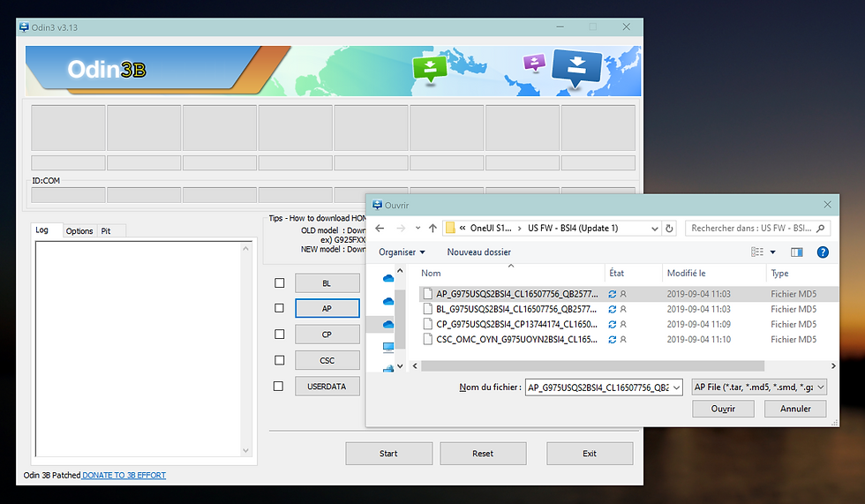Click Start to begin flashing

pyautogui.click(x=388, y=454)
